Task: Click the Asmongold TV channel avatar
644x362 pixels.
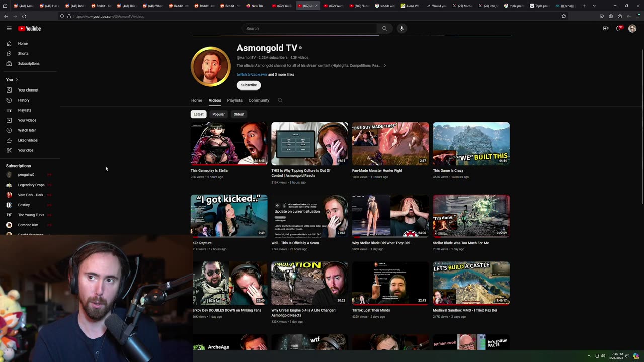Action: click(x=211, y=66)
